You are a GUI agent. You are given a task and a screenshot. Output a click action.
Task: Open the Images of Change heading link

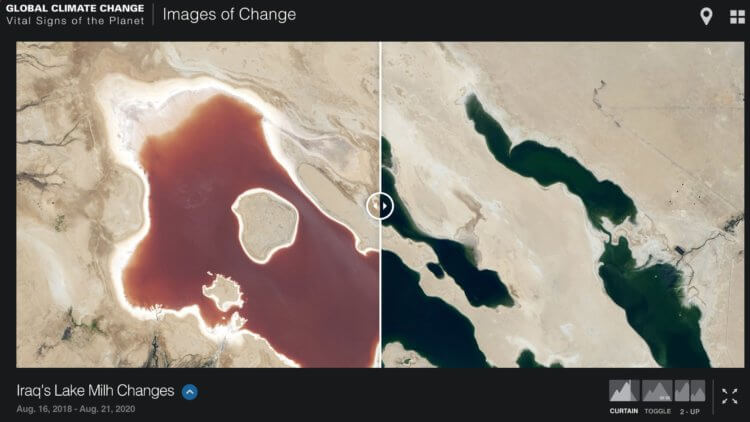tap(229, 14)
